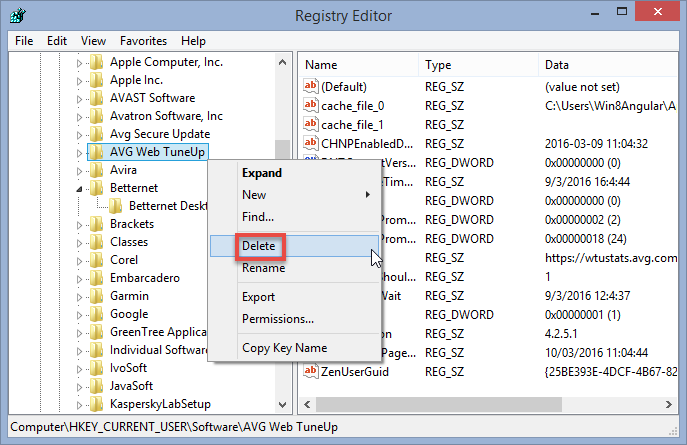Click the Apple Inc. folder icon

coord(96,80)
